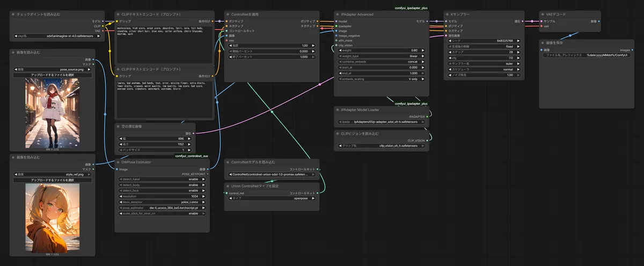Collapse the 画像を保存 node title dot
This screenshot has height=266, width=644.
tap(543, 43)
